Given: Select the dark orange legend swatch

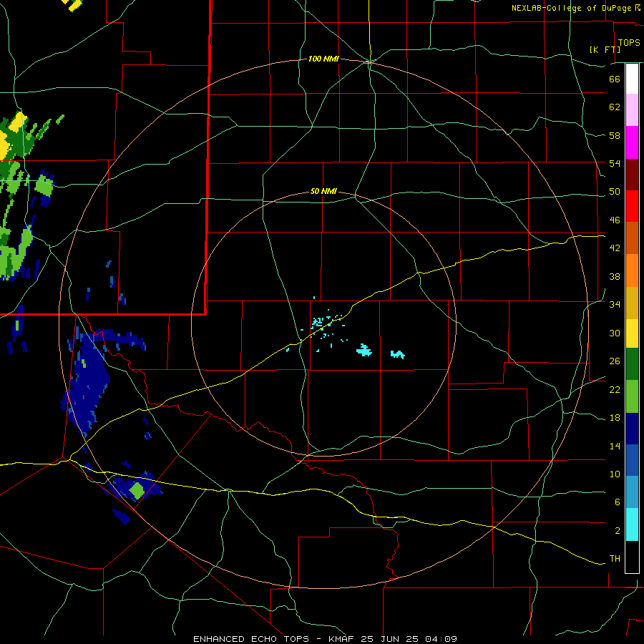Looking at the screenshot, I should click(632, 238).
